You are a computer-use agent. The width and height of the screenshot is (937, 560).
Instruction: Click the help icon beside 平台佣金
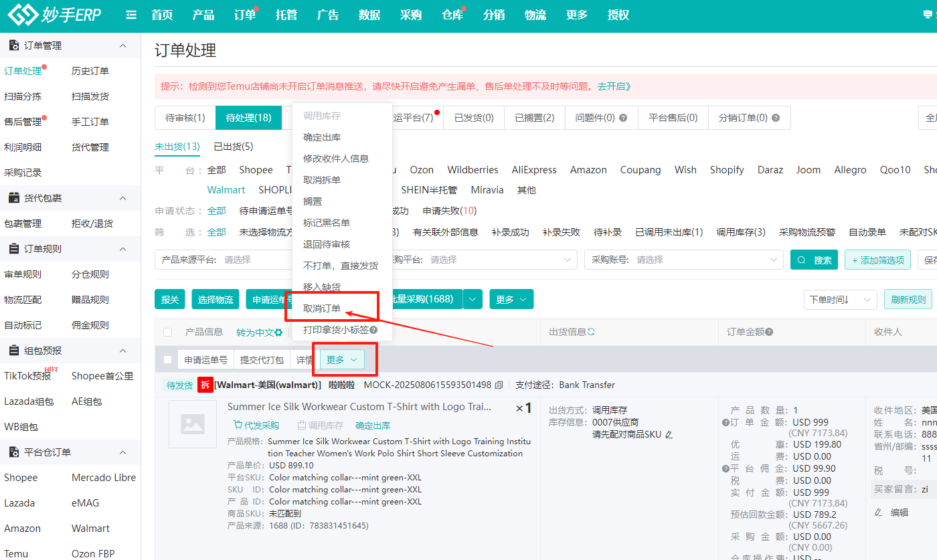[x=726, y=468]
